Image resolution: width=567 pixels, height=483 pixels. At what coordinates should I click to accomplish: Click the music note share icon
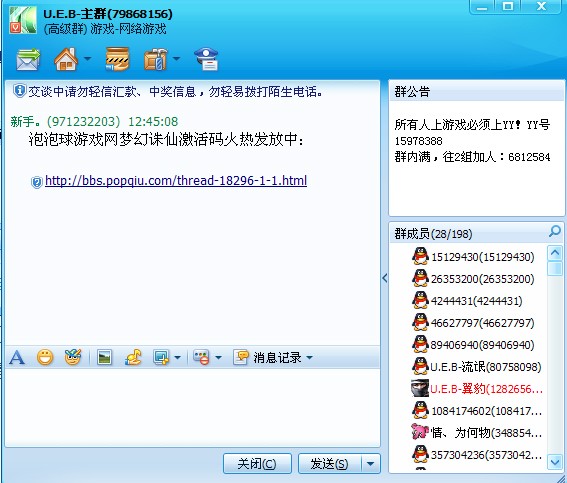(x=133, y=357)
